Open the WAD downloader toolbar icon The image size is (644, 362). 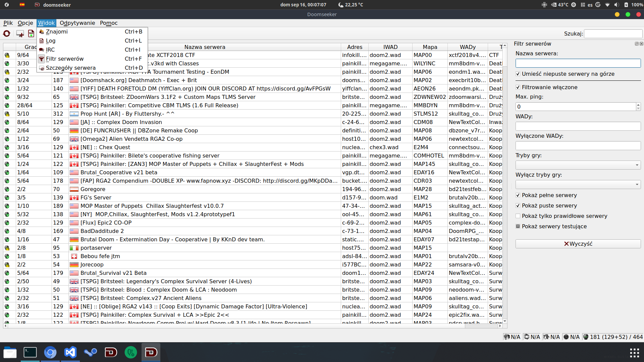(31, 34)
